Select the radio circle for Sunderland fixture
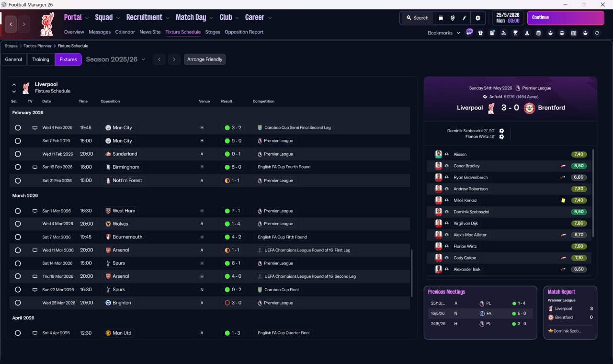 (18, 154)
